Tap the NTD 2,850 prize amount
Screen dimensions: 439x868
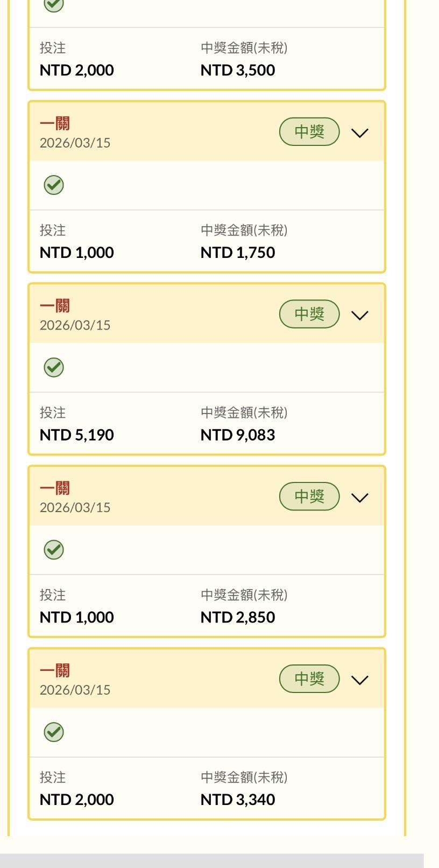point(238,617)
